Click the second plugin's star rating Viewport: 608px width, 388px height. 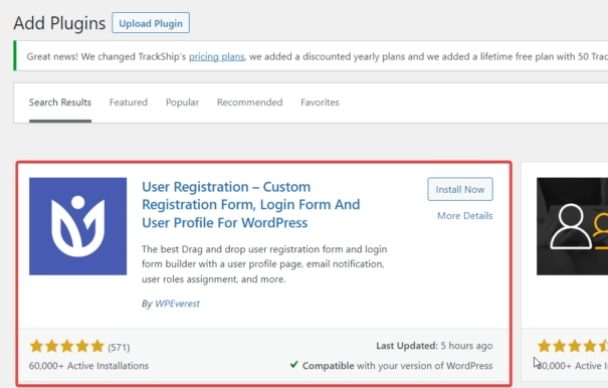click(572, 346)
